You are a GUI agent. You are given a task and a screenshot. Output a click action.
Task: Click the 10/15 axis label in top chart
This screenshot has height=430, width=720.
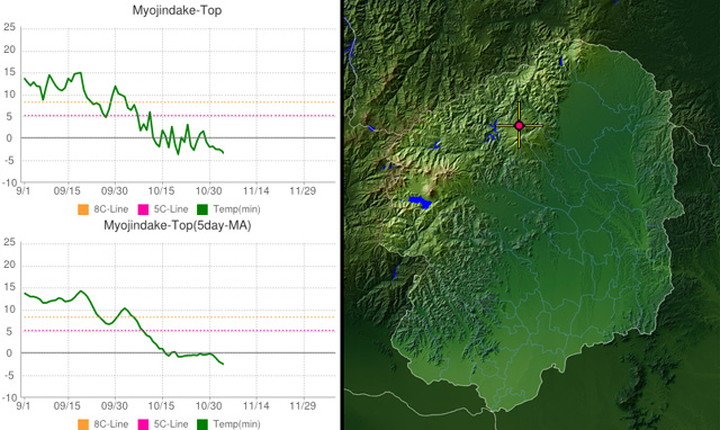(161, 191)
